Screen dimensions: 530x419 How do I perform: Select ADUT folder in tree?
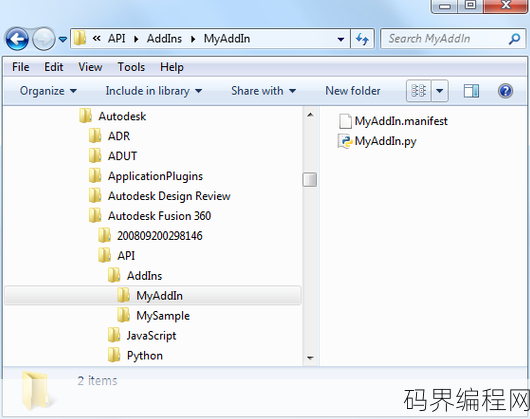[122, 156]
